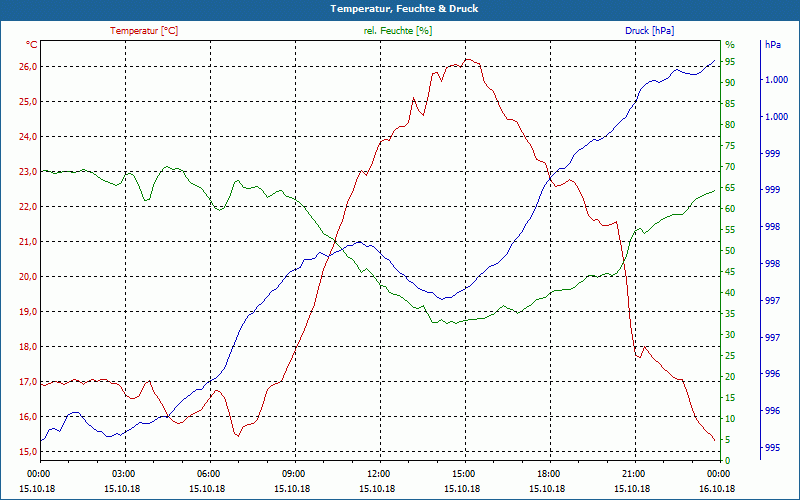Select the green "rel. Feuchte [%]" legend label
The width and height of the screenshot is (800, 500).
(397, 31)
